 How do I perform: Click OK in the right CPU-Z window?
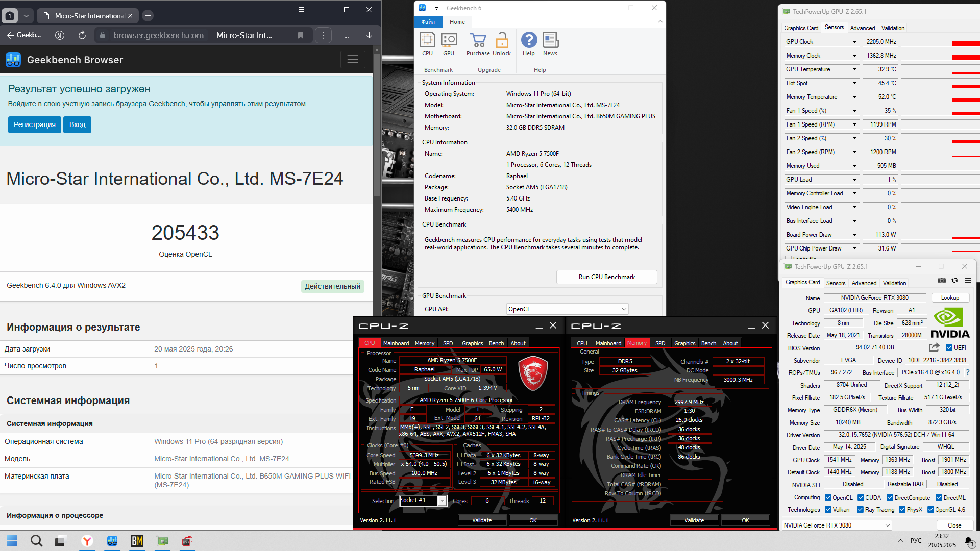(745, 520)
